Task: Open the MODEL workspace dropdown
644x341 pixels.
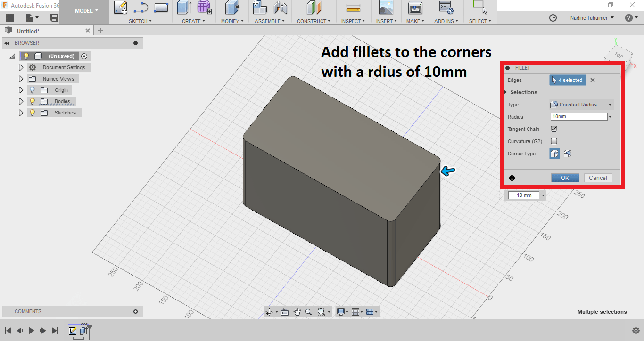Action: click(x=87, y=10)
